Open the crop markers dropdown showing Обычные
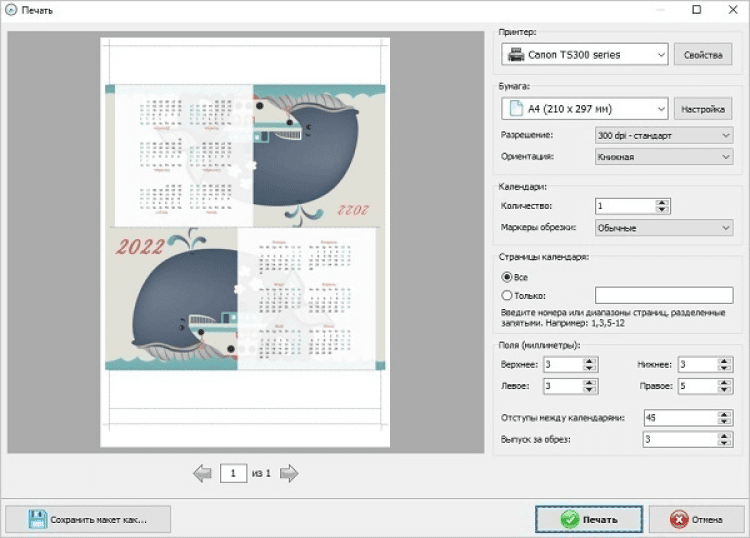This screenshot has height=538, width=750. point(664,228)
